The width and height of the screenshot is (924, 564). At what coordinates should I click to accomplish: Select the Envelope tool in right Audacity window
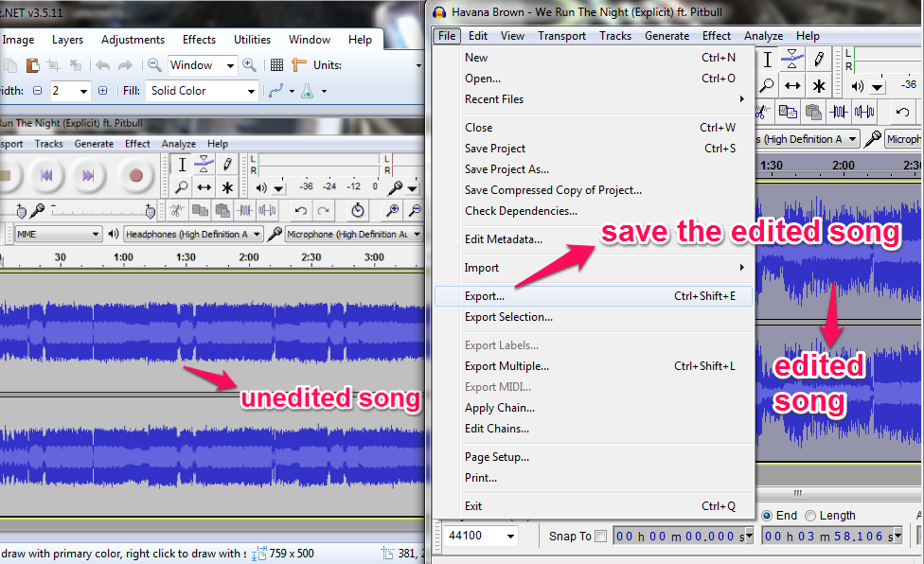tap(792, 60)
